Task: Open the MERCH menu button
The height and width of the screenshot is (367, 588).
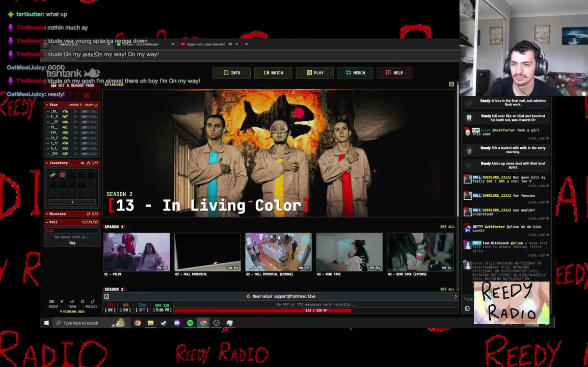Action: 356,73
